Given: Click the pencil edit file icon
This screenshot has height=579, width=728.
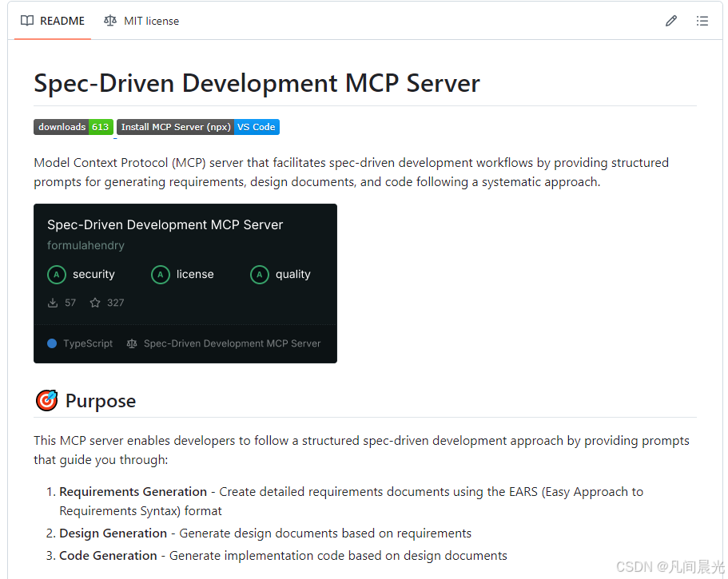Looking at the screenshot, I should (x=671, y=21).
